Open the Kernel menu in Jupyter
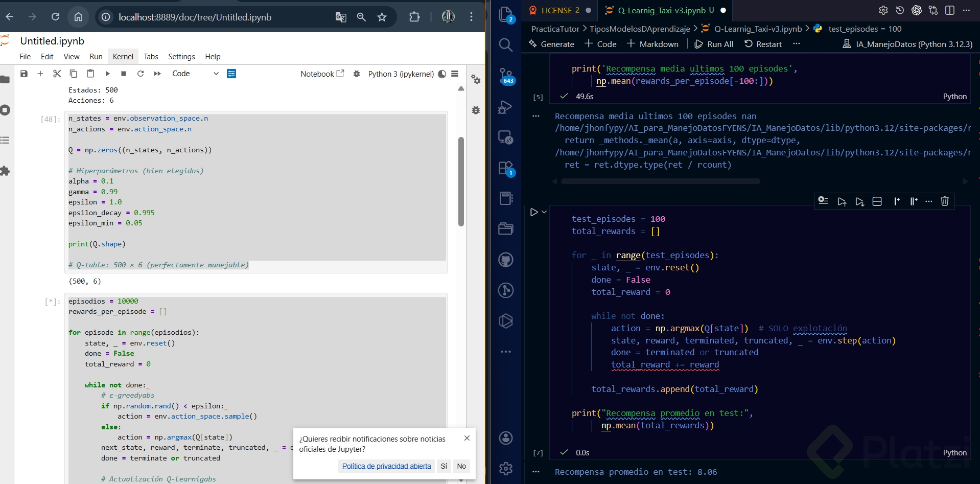 (x=123, y=57)
